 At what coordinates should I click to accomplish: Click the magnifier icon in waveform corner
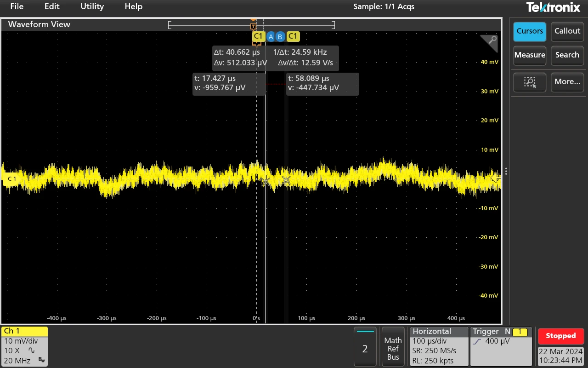coord(491,41)
